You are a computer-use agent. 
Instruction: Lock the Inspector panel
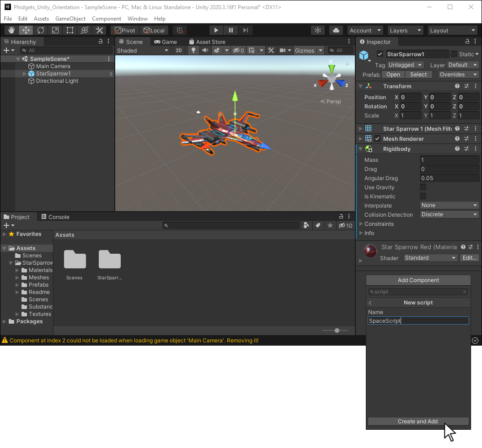467,41
